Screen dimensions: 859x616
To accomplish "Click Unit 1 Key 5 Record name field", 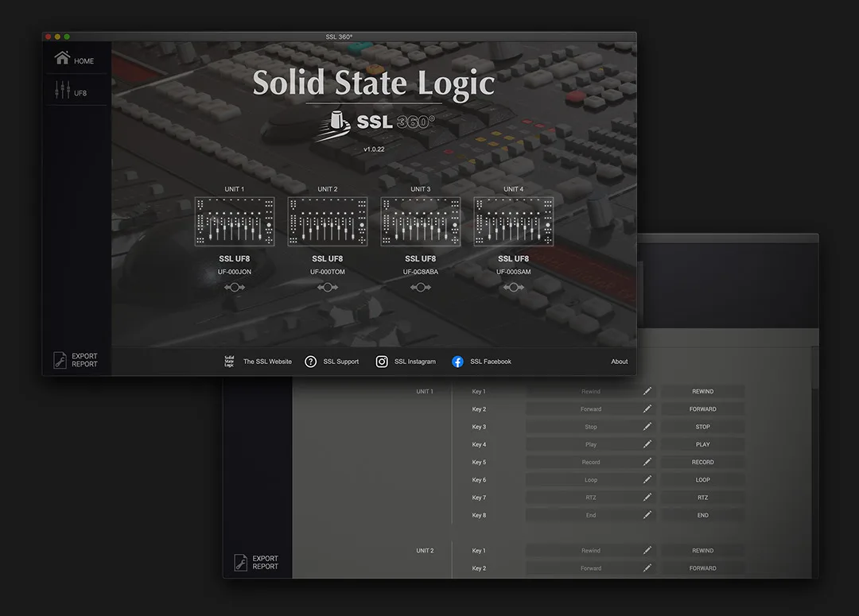I will [590, 462].
